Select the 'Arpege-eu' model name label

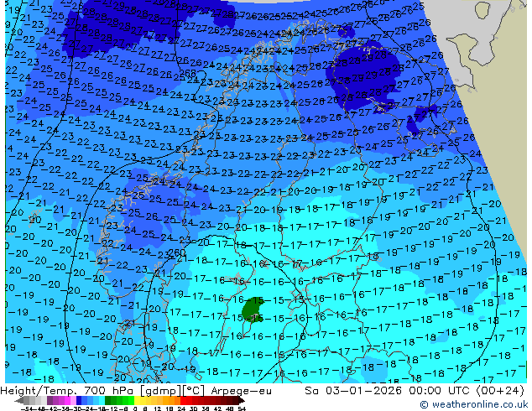[x=241, y=391]
